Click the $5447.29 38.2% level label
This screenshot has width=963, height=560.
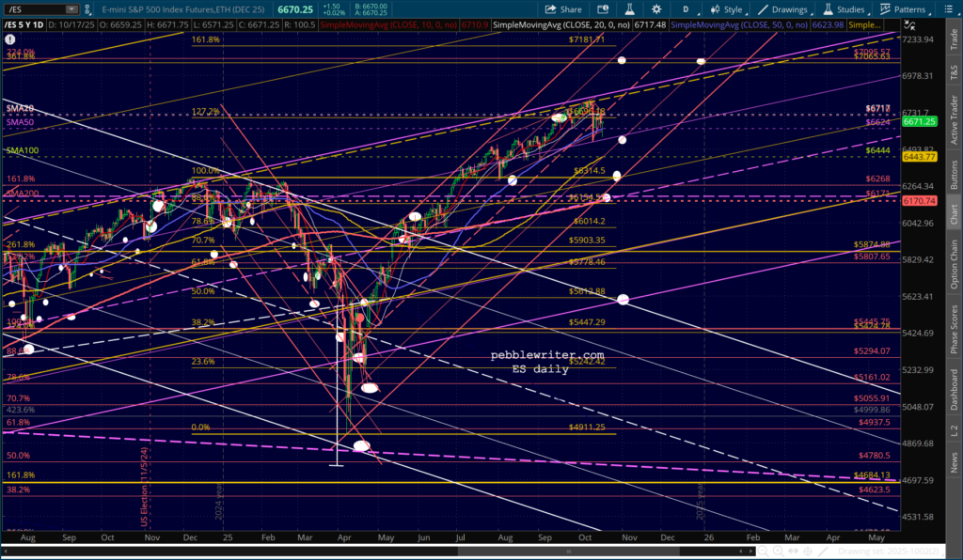click(x=587, y=322)
